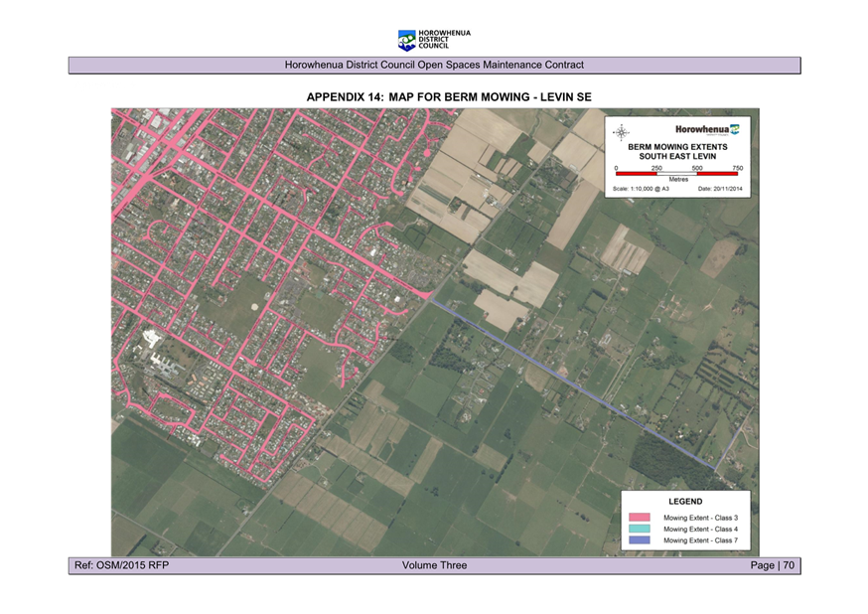Select the Appendix 14 map title

449,97
